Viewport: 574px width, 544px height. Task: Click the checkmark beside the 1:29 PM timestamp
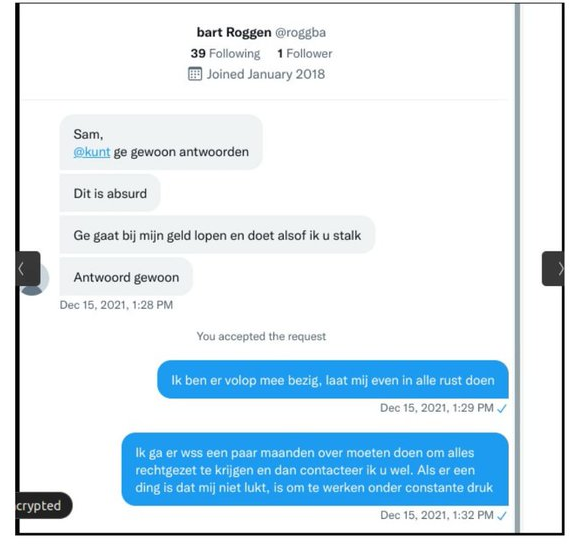click(x=502, y=408)
